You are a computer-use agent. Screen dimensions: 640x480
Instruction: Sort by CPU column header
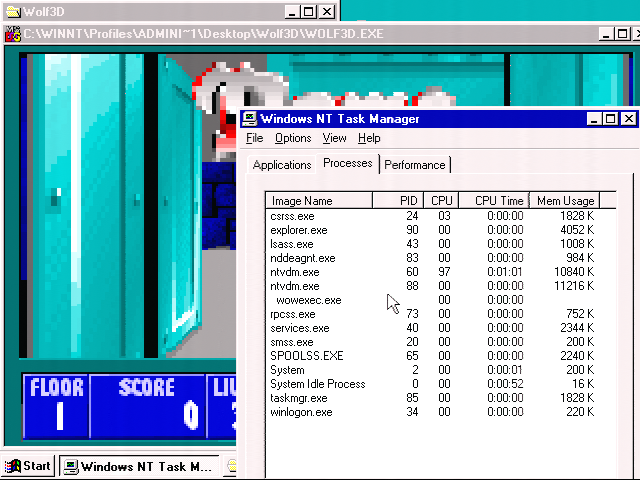pyautogui.click(x=441, y=200)
